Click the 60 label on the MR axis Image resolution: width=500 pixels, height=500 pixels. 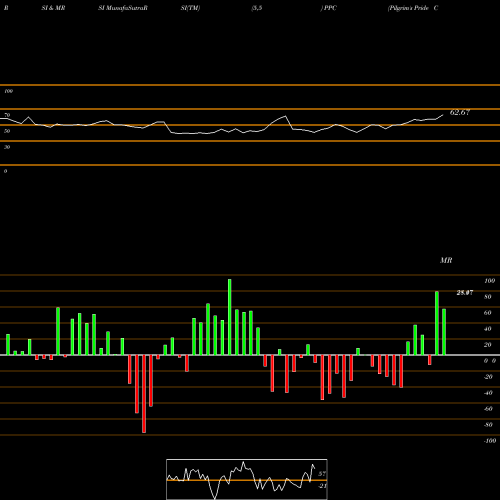click(x=488, y=313)
